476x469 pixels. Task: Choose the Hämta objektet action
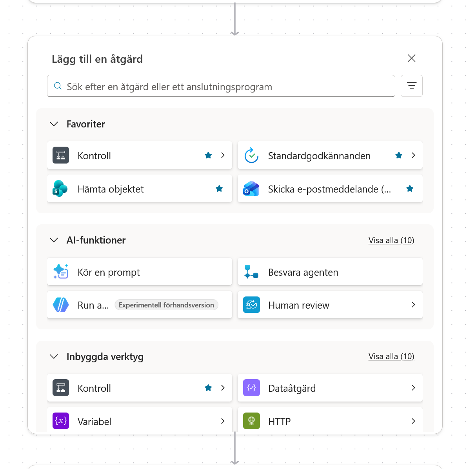(x=140, y=189)
